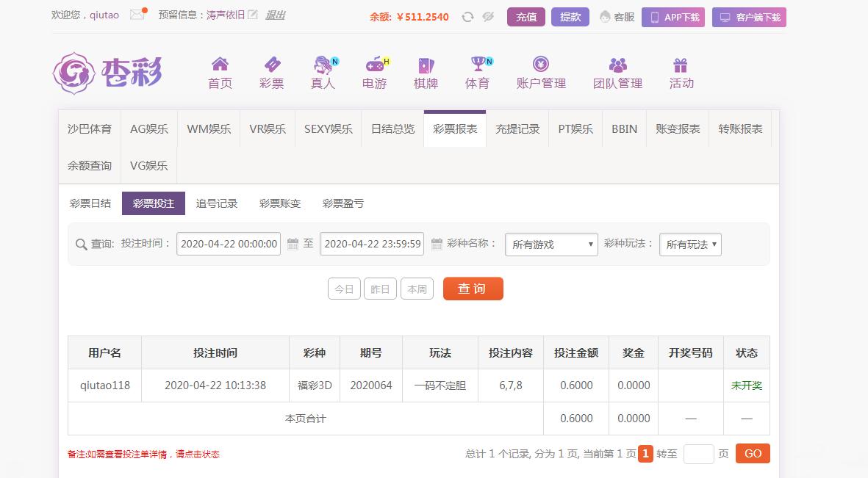Click the end time input 2020-04-22 23:59:59
Viewport: 868px width, 478px height.
372,244
